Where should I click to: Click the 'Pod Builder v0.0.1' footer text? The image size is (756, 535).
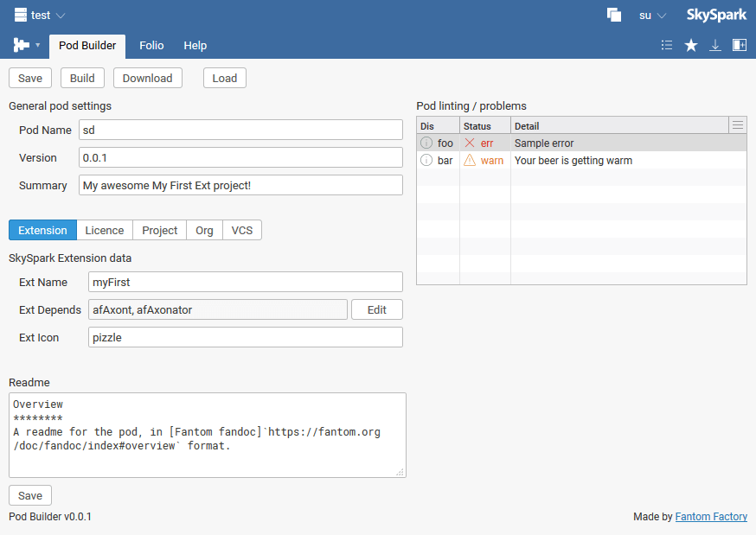[x=50, y=517]
